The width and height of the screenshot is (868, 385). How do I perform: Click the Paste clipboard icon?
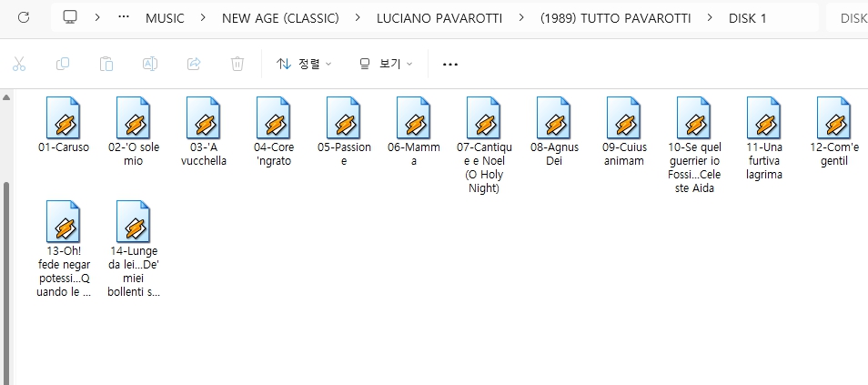tap(106, 64)
